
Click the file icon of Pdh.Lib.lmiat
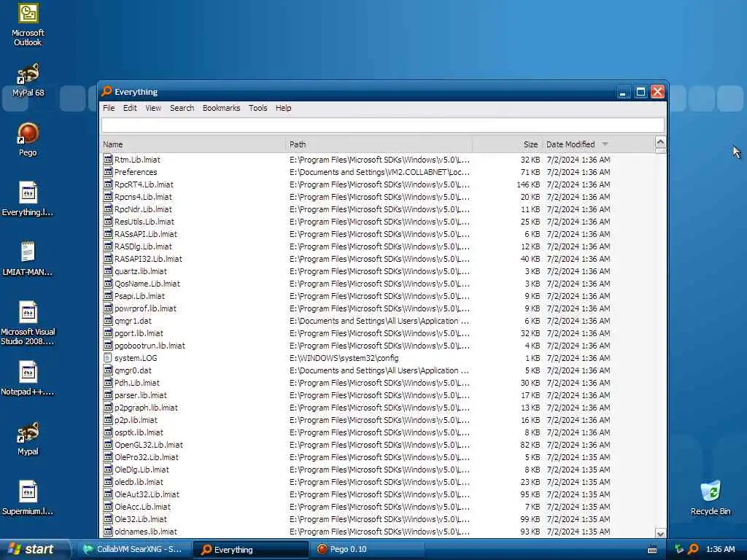coord(108,382)
